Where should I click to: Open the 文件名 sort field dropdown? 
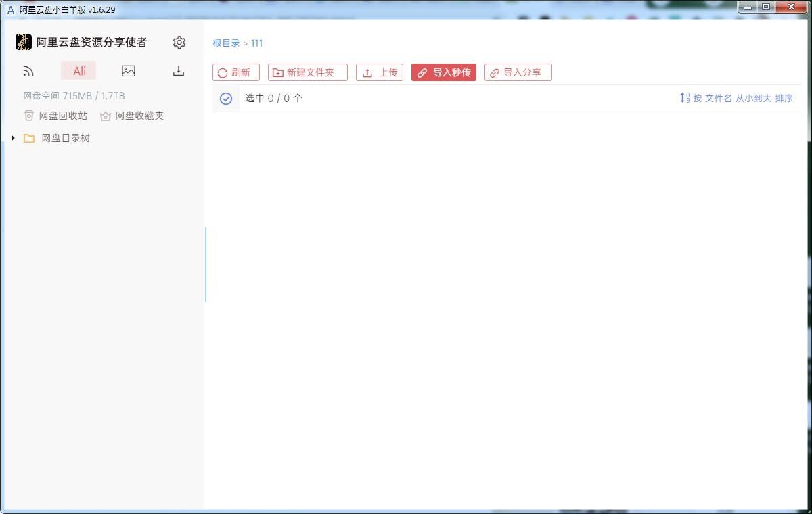(x=718, y=99)
